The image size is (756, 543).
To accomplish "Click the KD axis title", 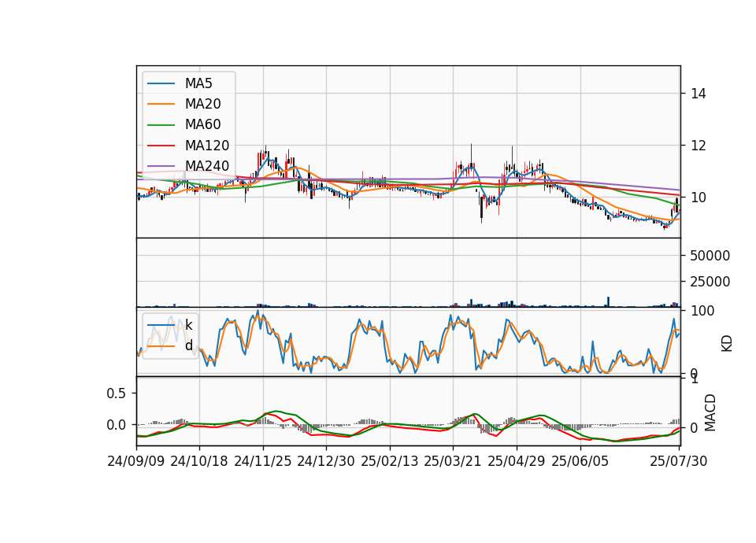I will 727,344.
